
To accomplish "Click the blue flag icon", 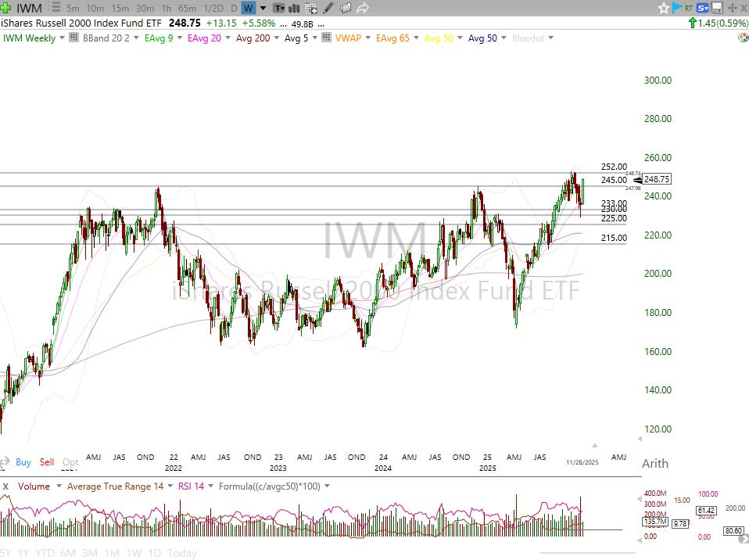I will pyautogui.click(x=677, y=8).
